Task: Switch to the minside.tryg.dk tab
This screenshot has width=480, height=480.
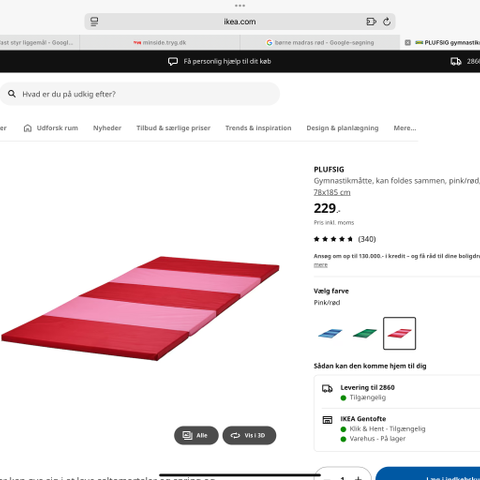Action: tap(160, 43)
